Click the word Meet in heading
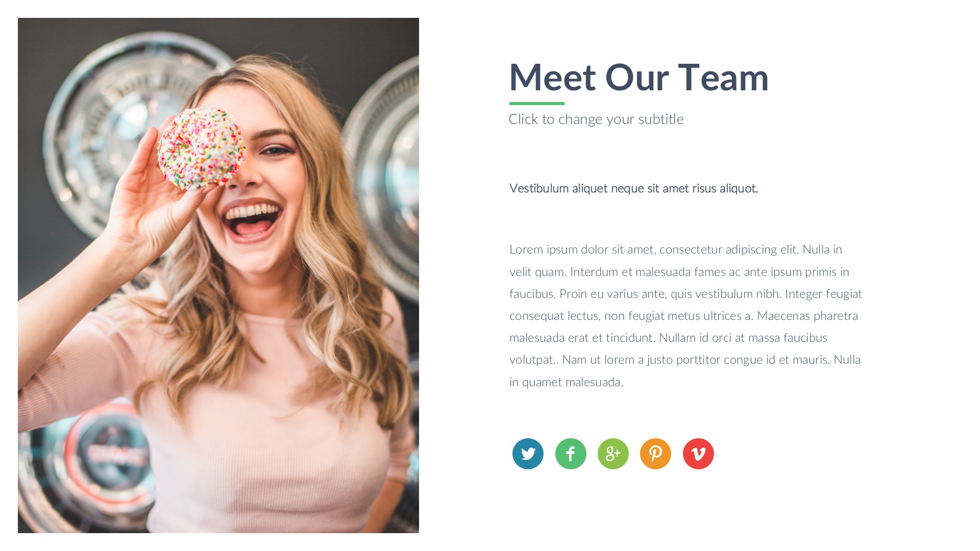980x551 pixels. pos(552,78)
